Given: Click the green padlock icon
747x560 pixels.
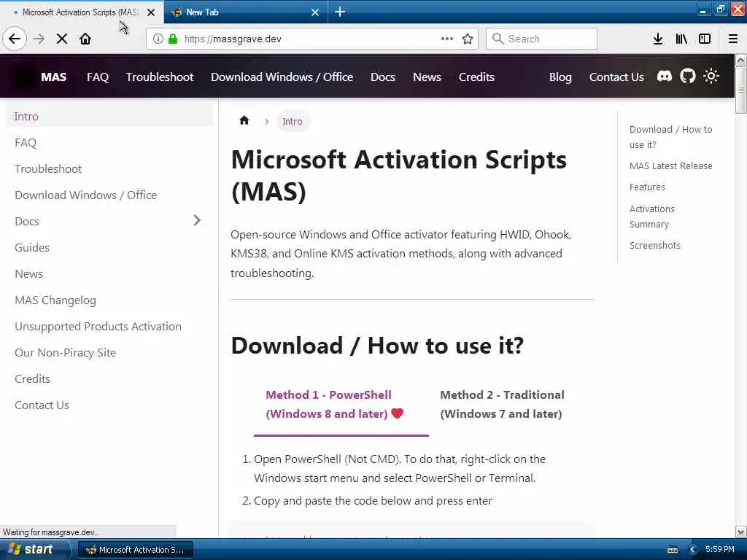Looking at the screenshot, I should (x=173, y=39).
